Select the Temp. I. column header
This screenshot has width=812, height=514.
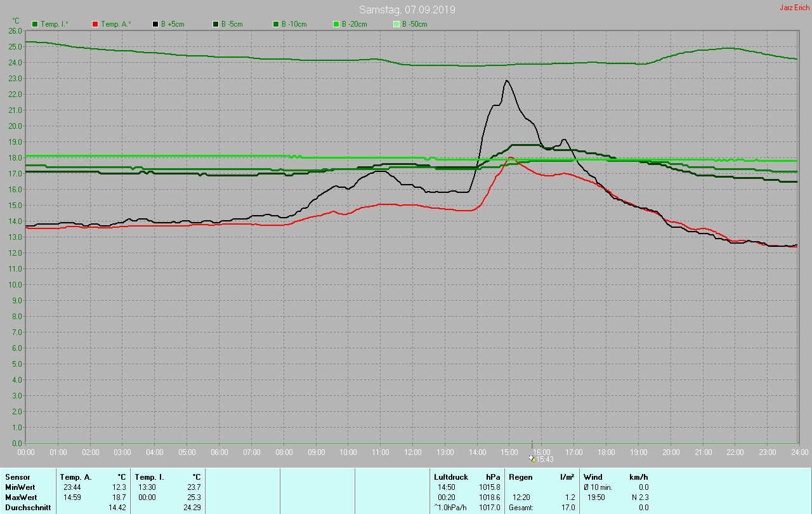click(x=149, y=477)
